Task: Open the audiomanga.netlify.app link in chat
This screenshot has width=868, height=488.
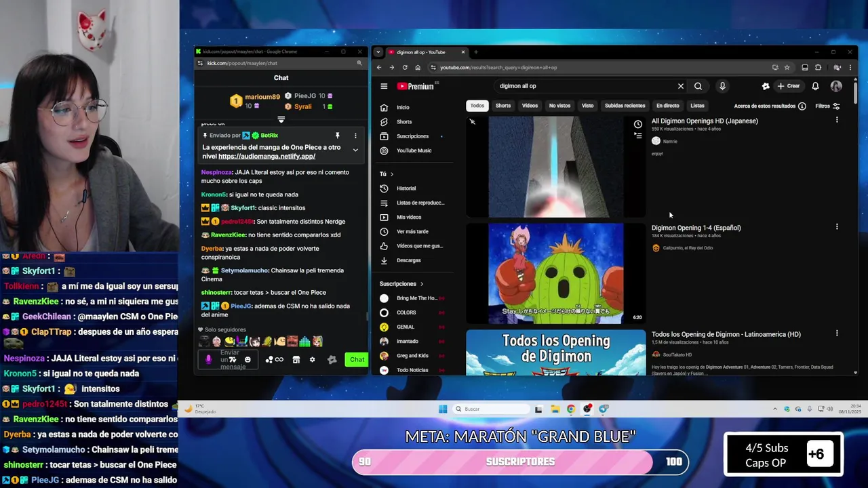Action: [267, 157]
